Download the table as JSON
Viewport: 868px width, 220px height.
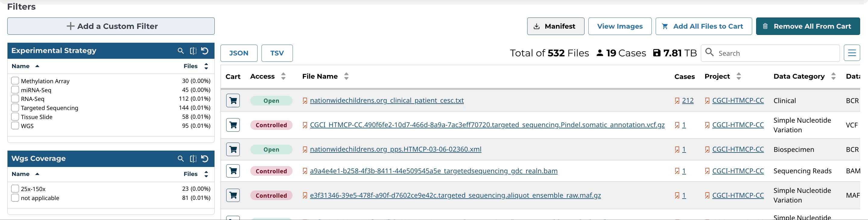[x=239, y=53]
